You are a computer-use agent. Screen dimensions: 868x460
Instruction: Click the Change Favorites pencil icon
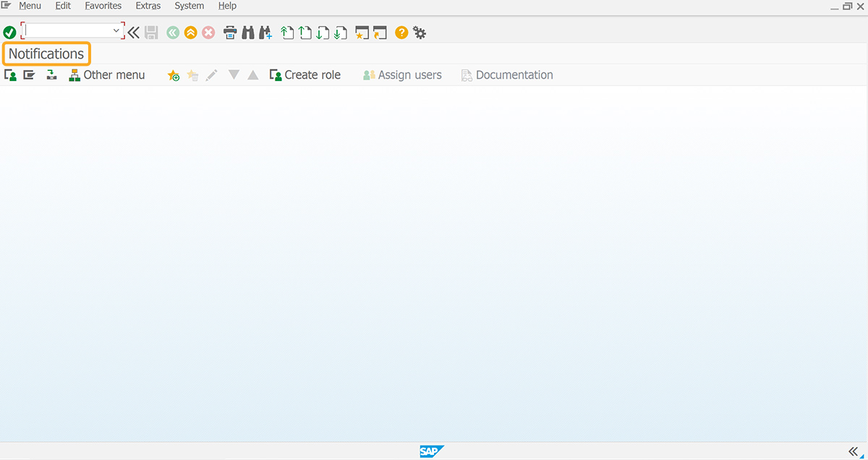tap(211, 75)
